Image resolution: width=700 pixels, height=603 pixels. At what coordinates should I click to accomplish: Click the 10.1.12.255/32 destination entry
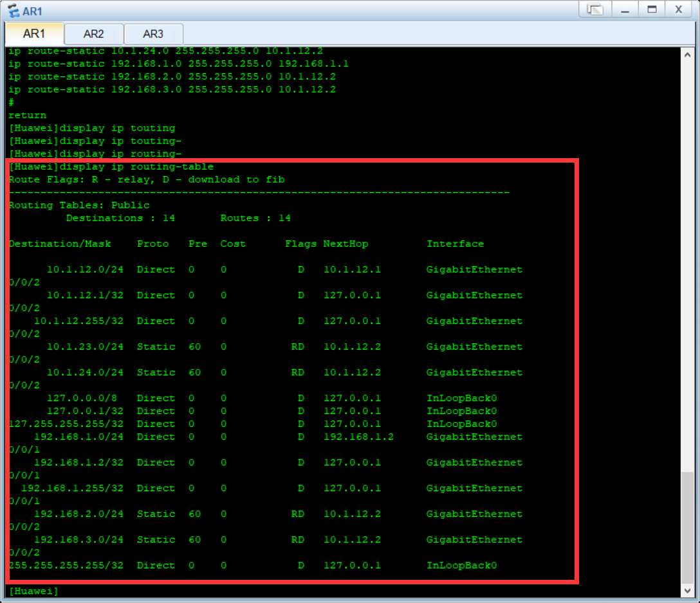[x=78, y=321]
